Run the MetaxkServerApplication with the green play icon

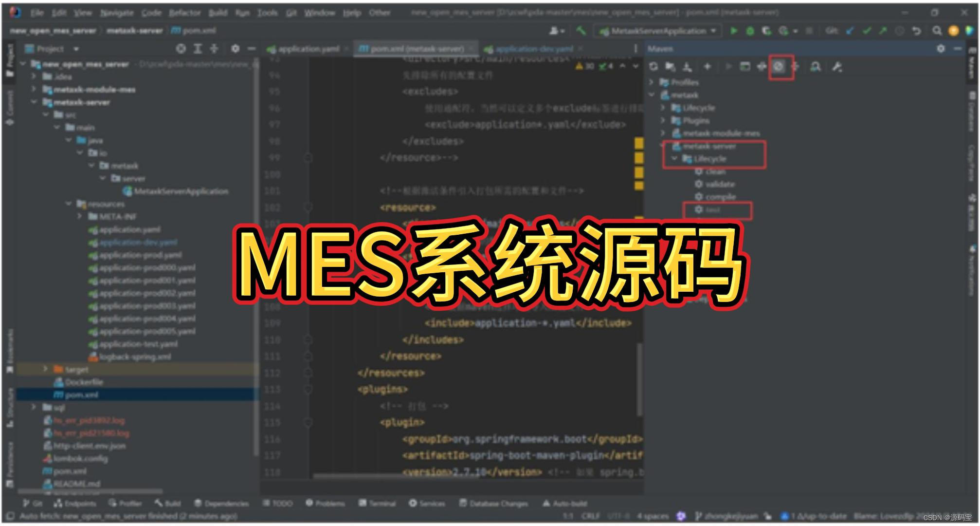(734, 31)
